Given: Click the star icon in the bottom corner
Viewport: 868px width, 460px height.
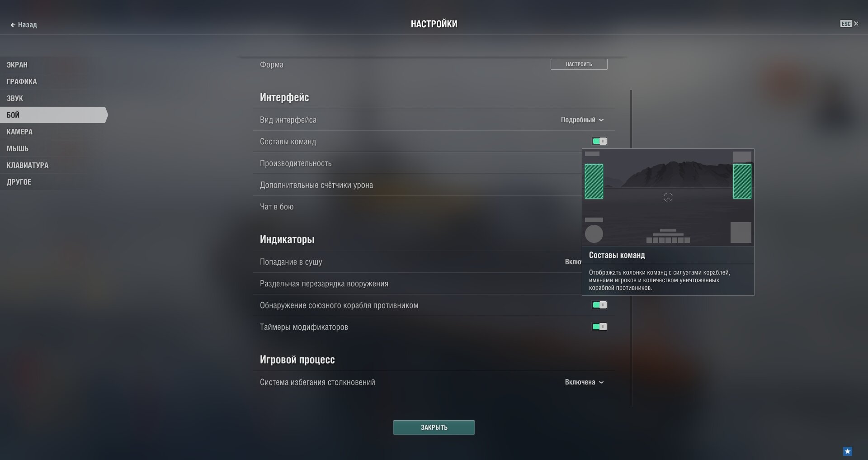Looking at the screenshot, I should (x=848, y=451).
